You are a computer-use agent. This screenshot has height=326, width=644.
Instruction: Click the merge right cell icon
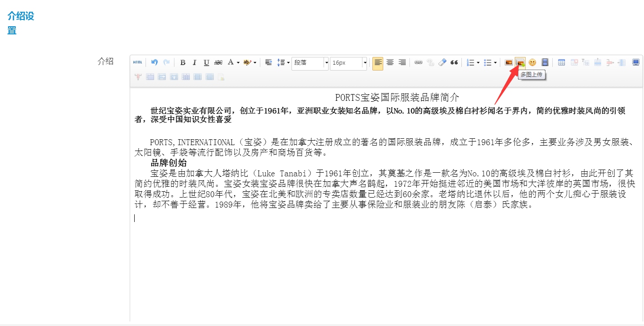pos(162,77)
